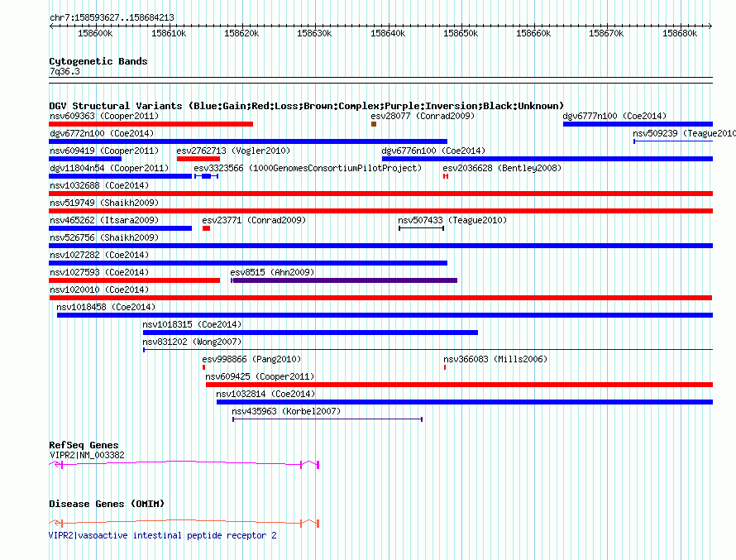Click the 7q36.3 cytogenetic band label
This screenshot has width=736, height=560.
pos(65,71)
